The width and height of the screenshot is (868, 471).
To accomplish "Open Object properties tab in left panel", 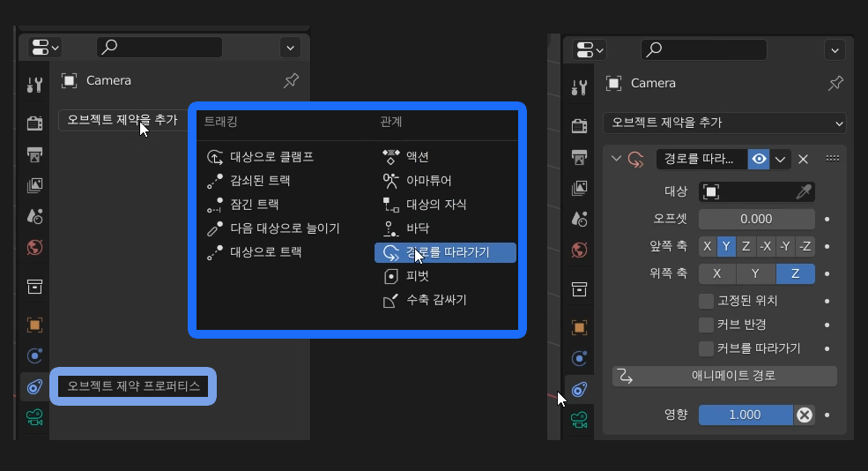I will click(x=34, y=325).
